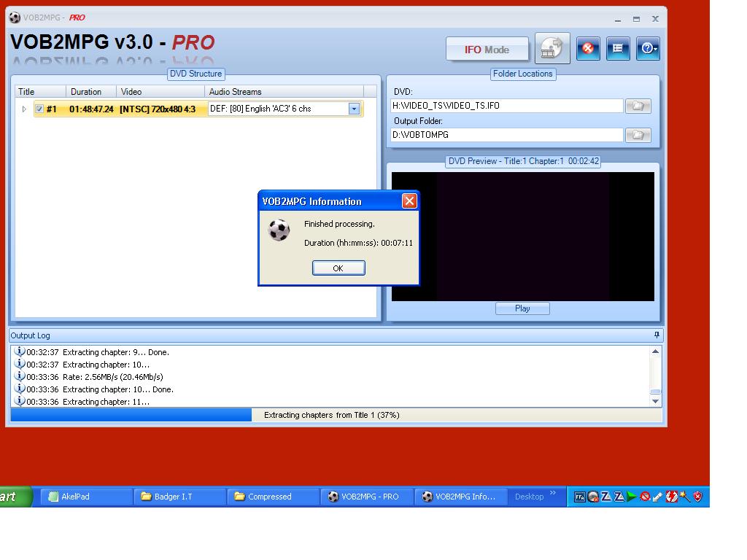Click the Video column header
This screenshot has width=747, height=560.
pos(160,92)
